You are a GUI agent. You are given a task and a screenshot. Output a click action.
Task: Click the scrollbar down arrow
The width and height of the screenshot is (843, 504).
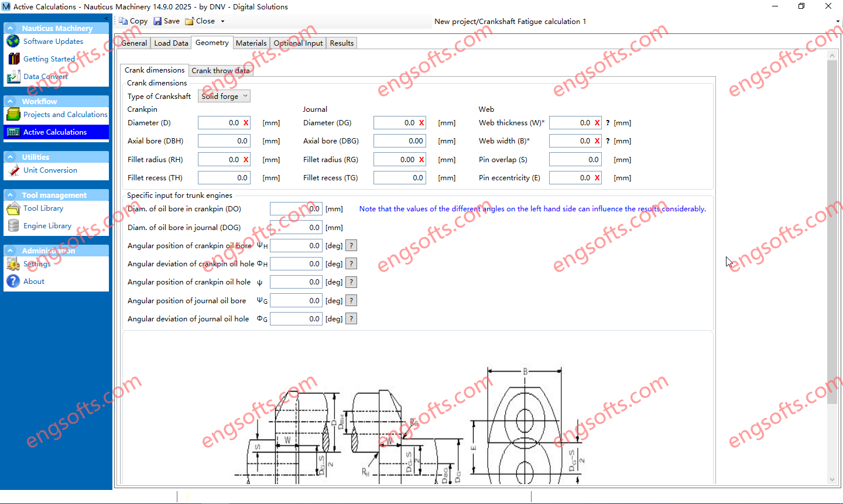coord(832,479)
